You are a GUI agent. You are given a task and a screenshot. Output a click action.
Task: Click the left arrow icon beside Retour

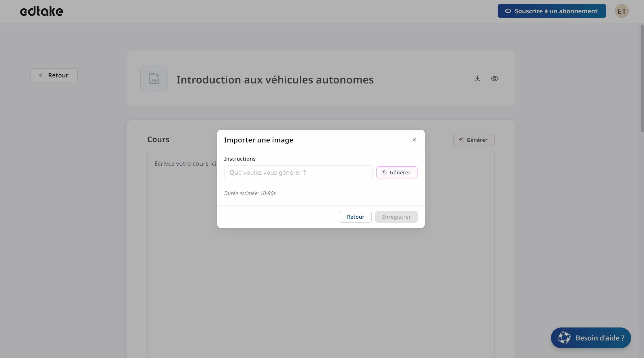tap(41, 75)
